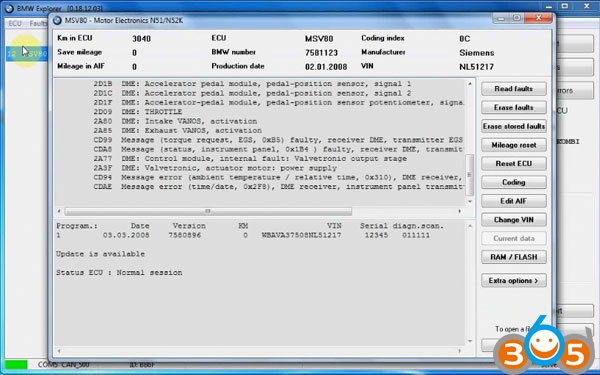Click the Erase faults button
The image size is (600, 375).
[514, 108]
